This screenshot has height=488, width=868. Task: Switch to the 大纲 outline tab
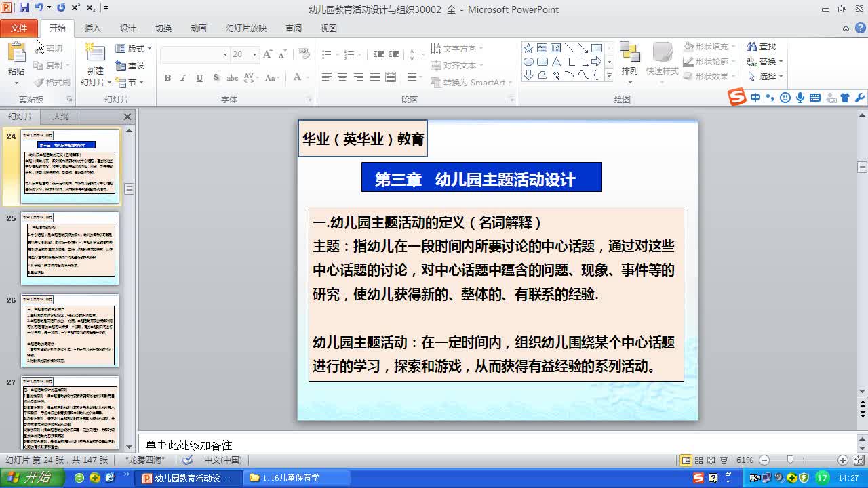(60, 116)
